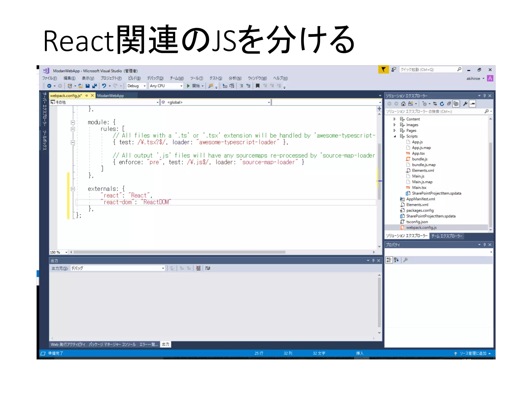Open the ビルド(B) menu

tap(134, 78)
